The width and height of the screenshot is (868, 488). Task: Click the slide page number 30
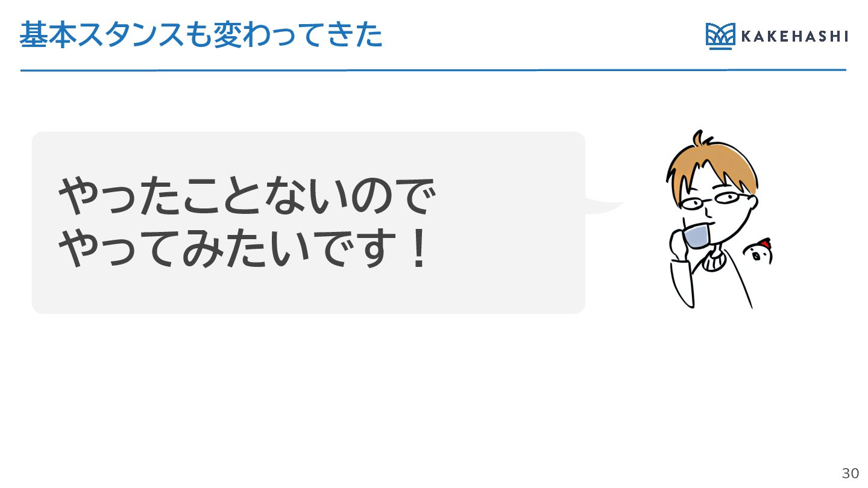coord(850,474)
